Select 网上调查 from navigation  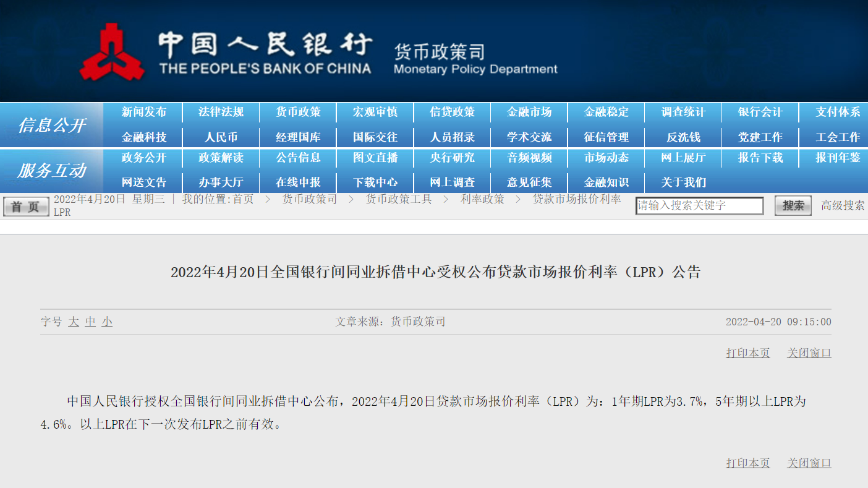pos(453,182)
